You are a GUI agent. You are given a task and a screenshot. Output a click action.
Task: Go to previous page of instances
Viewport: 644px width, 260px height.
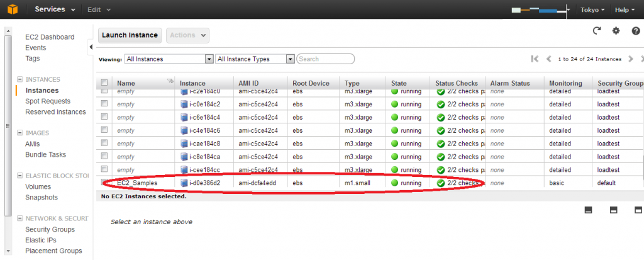point(548,59)
